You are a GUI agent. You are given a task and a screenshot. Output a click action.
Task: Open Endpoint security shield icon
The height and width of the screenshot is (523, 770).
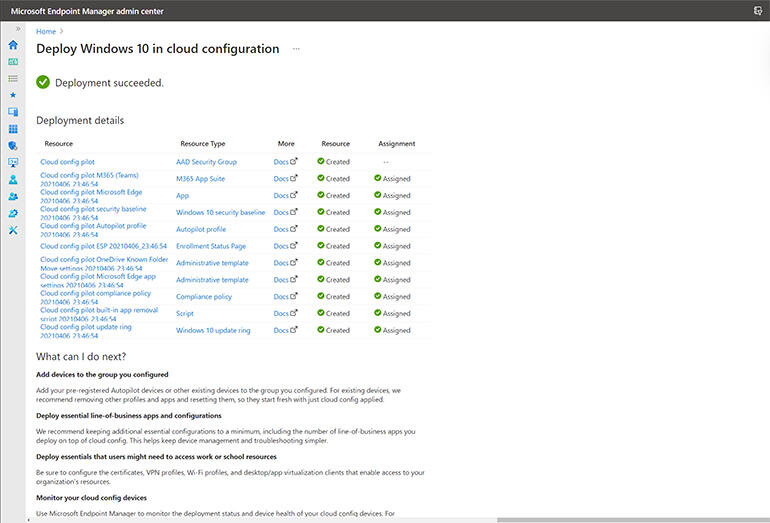click(x=13, y=146)
